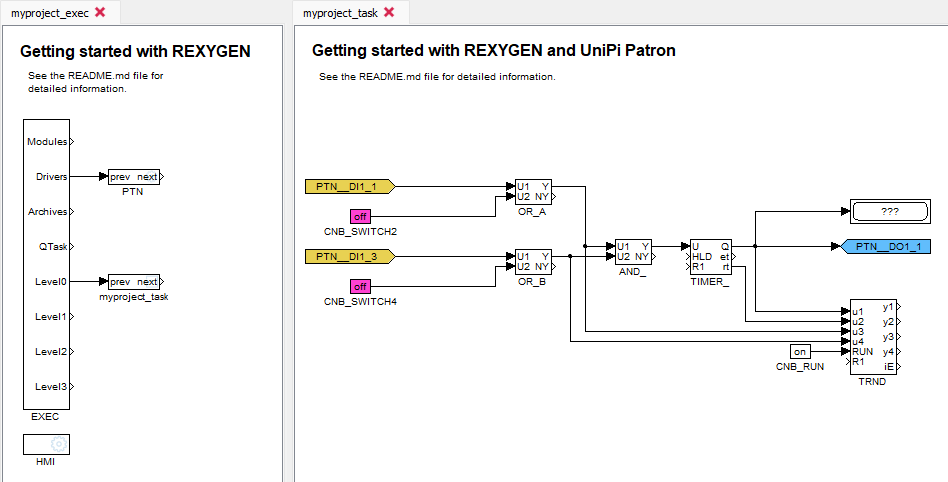Click the Level1 output port on EXEC

click(72, 317)
